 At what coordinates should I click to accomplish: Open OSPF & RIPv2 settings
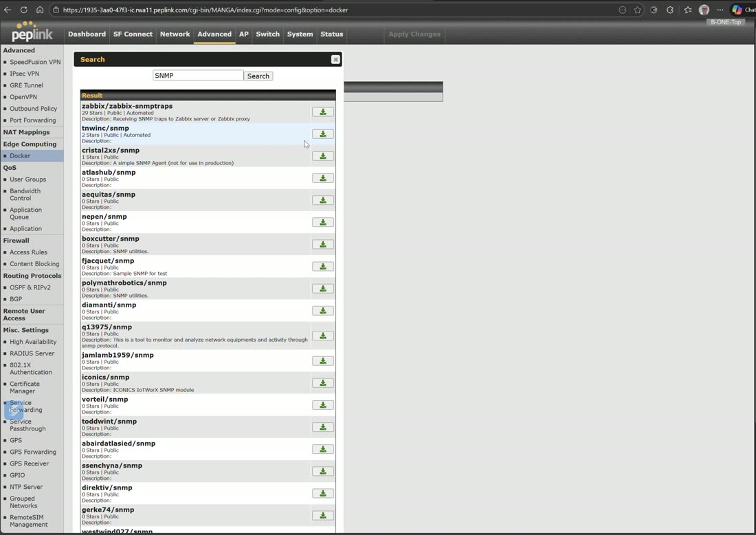click(30, 287)
